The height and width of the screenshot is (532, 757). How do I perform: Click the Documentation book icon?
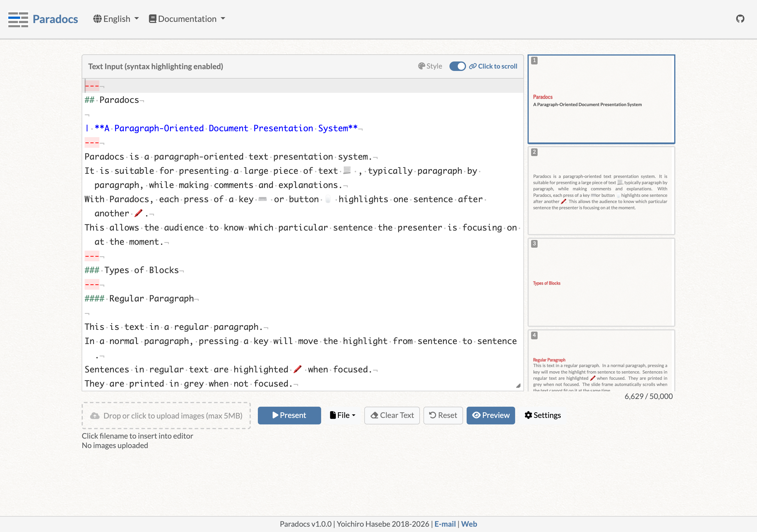152,19
